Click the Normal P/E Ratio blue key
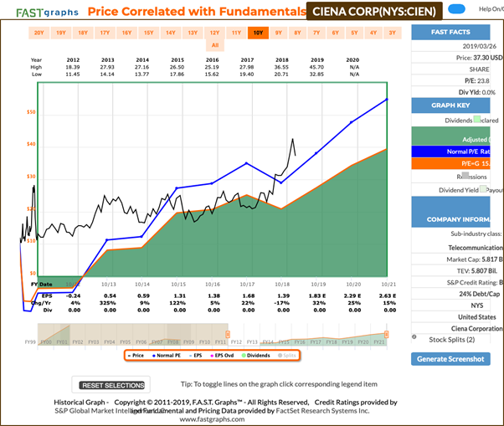This screenshot has width=504, height=426. coord(450,151)
